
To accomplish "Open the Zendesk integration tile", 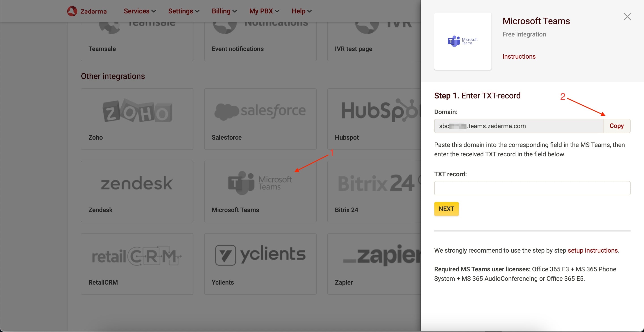I will point(137,191).
